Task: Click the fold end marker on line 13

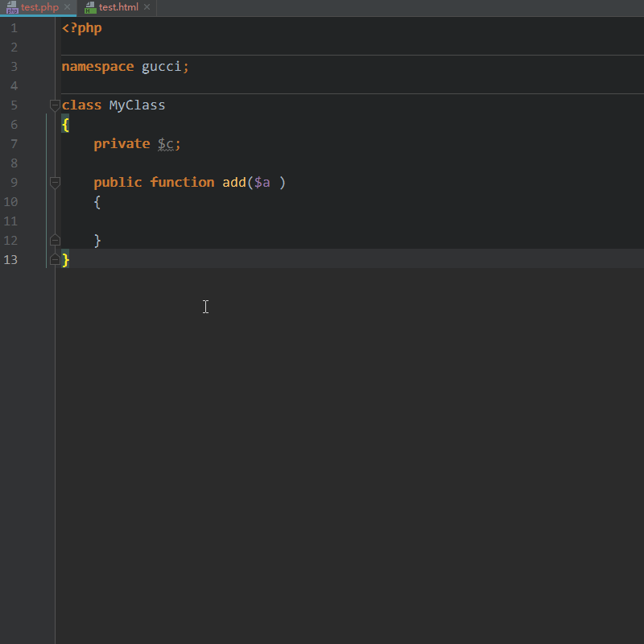Action: pyautogui.click(x=55, y=259)
